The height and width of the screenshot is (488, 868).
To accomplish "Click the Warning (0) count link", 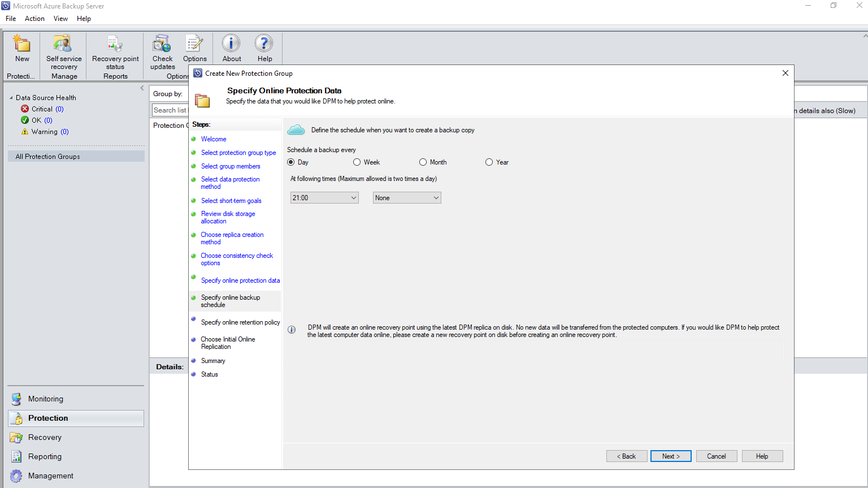I will coord(64,132).
